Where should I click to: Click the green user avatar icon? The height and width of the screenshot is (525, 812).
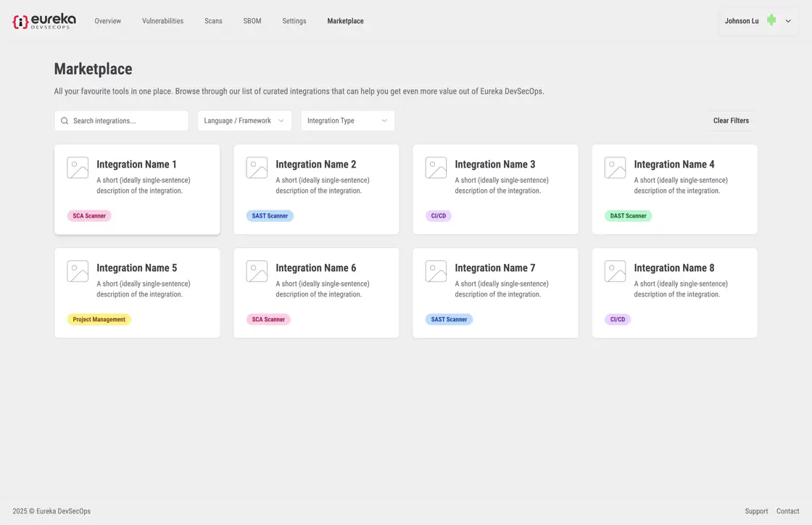(x=771, y=21)
